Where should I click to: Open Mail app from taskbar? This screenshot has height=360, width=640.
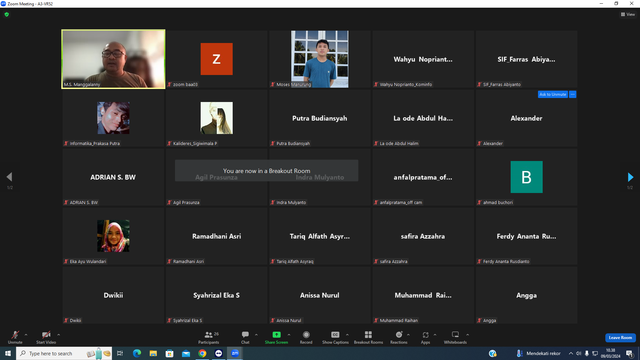pyautogui.click(x=186, y=353)
